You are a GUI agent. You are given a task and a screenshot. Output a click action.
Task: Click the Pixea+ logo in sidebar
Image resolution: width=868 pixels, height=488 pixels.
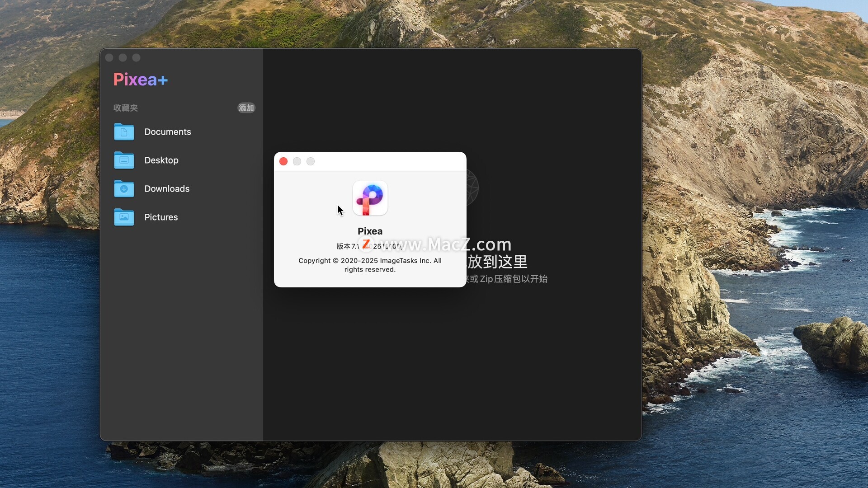coord(141,80)
